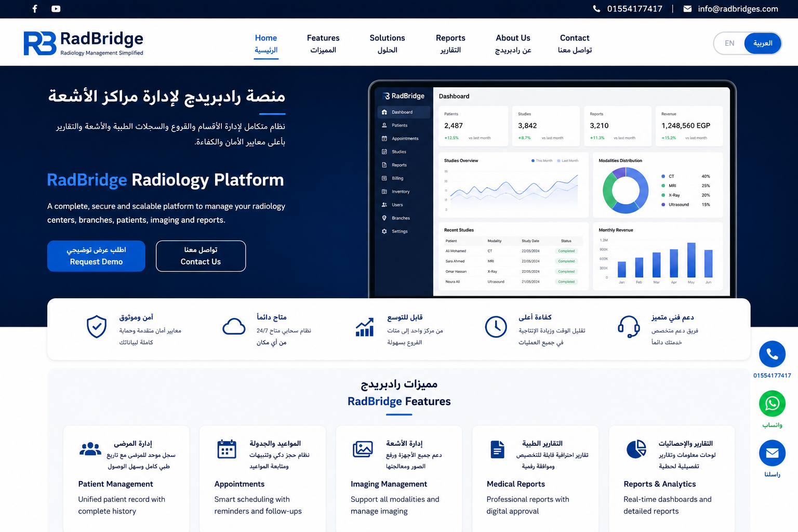Go to the Solutions menu item

tap(387, 44)
